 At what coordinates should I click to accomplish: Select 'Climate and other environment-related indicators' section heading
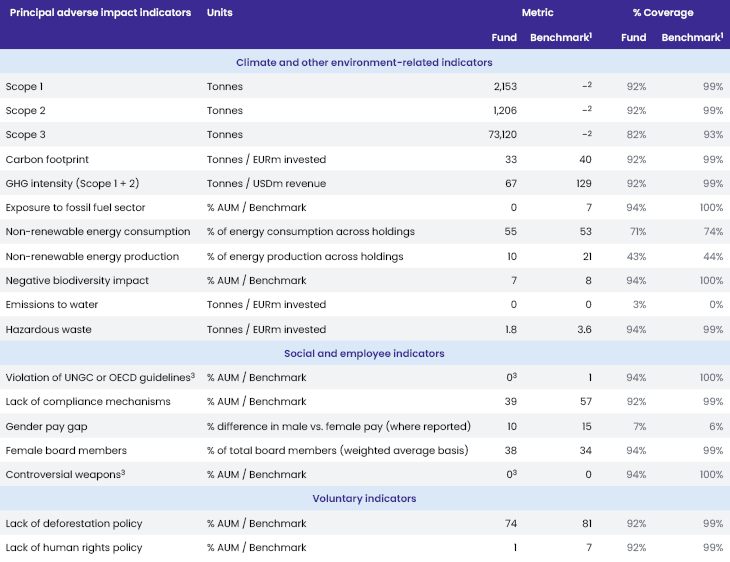click(364, 62)
